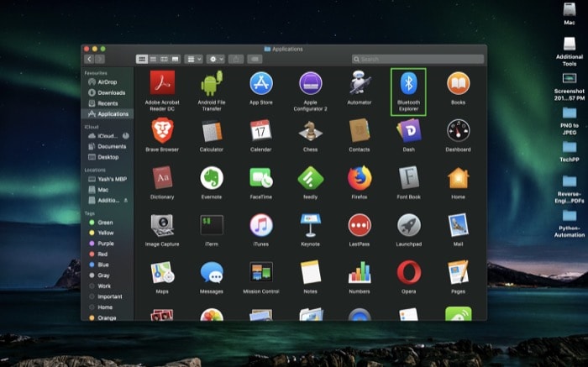588x367 pixels.
Task: Open the gear Action menu
Action: (215, 59)
